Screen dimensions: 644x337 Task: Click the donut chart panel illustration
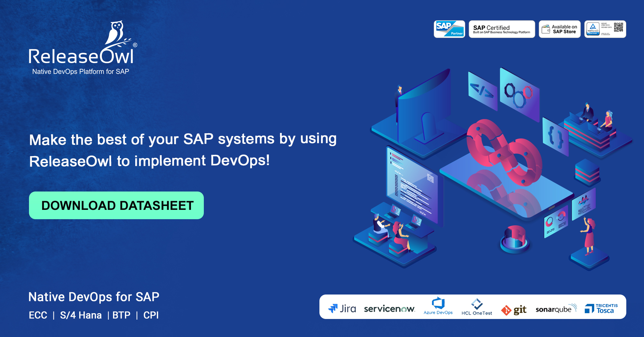tap(556, 222)
